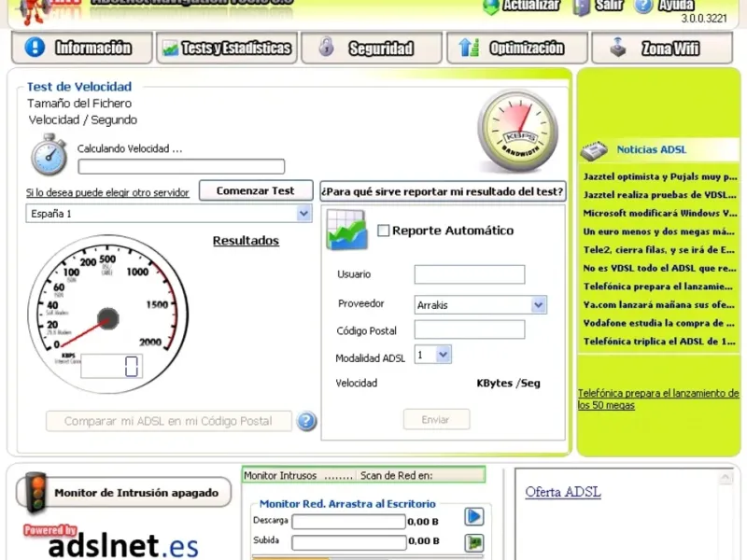
Task: Click the Noticias ADSL header
Action: [651, 149]
